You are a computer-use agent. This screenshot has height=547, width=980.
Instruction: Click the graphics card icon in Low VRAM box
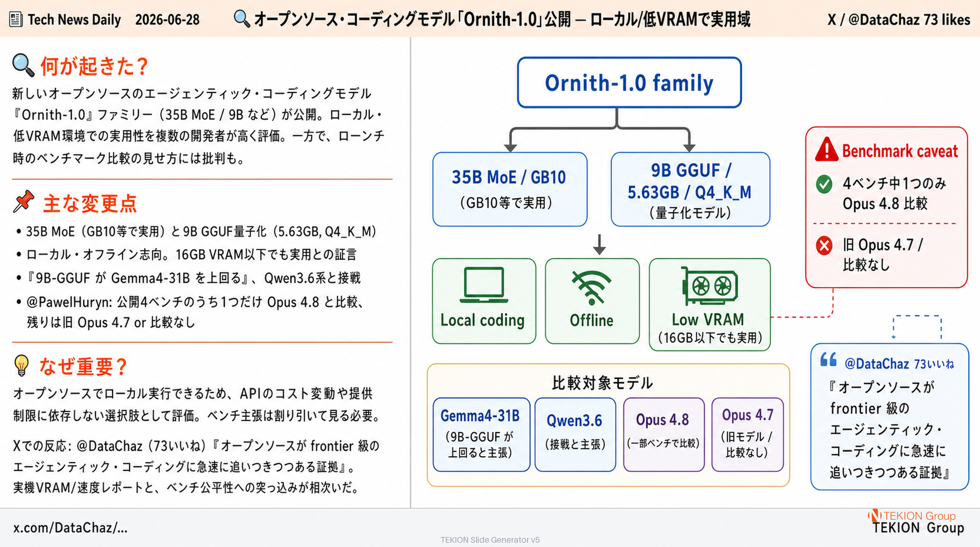tap(709, 286)
